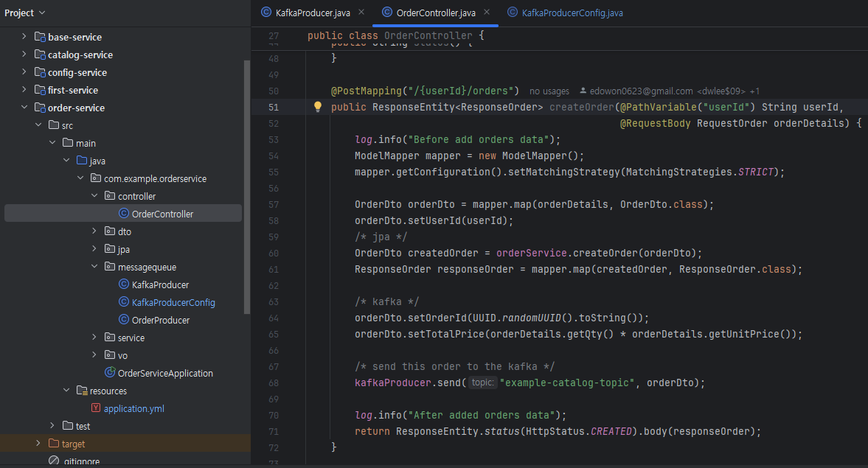This screenshot has width=868, height=468.
Task: Select OrderServiceApplication in the tree
Action: tap(165, 374)
